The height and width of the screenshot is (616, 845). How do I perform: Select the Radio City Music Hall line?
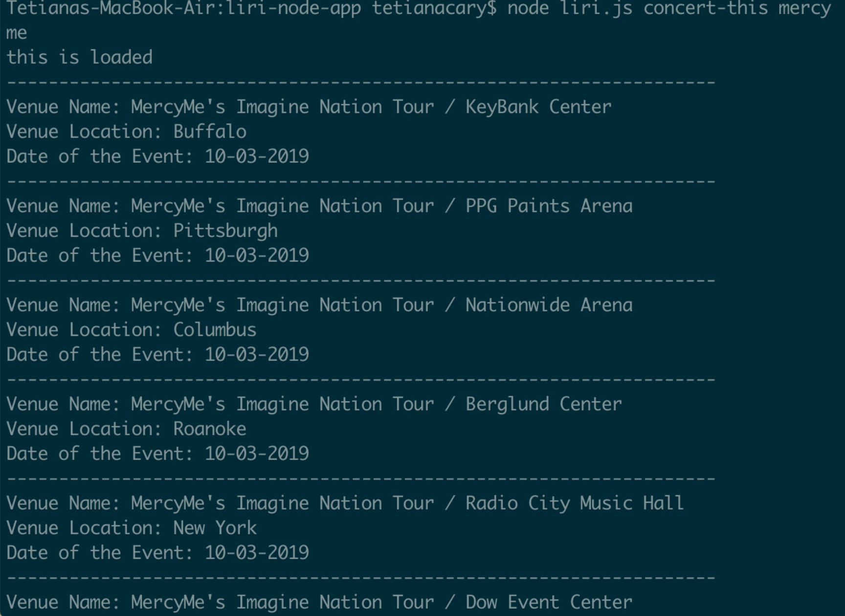[x=345, y=504]
